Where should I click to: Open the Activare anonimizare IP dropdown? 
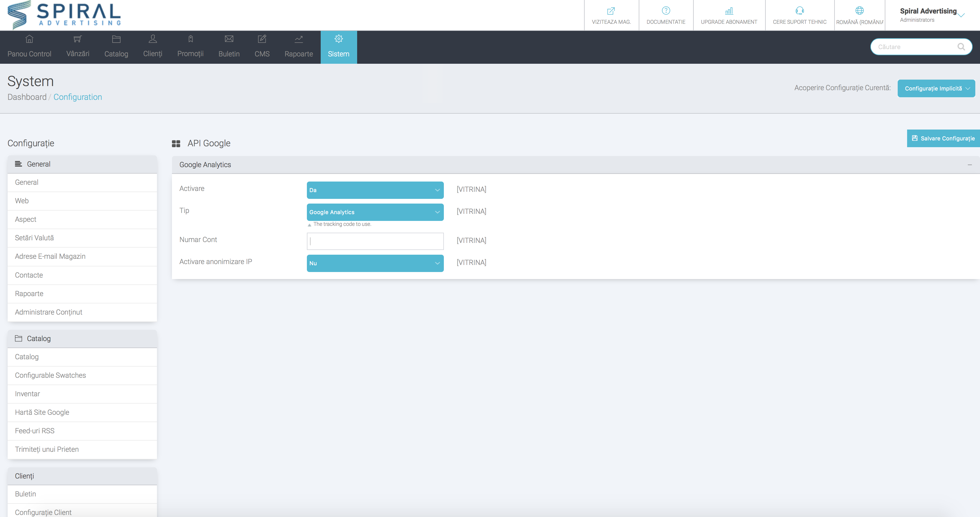tap(375, 263)
